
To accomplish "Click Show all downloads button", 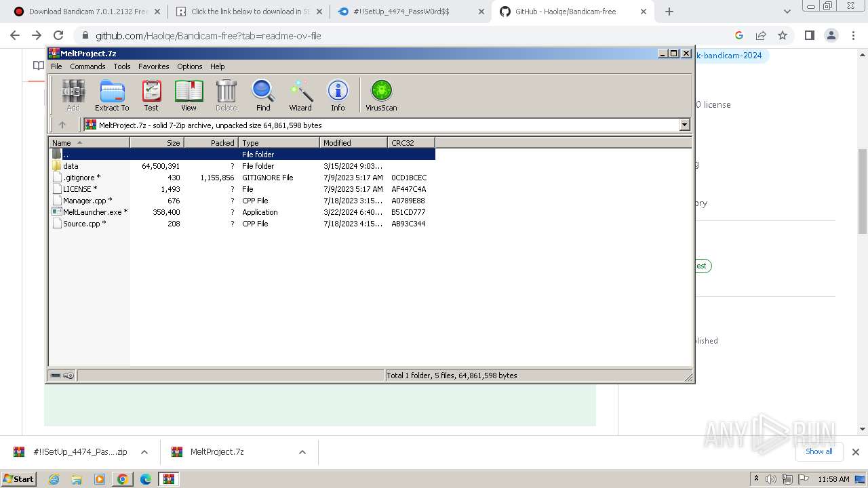I will [818, 451].
